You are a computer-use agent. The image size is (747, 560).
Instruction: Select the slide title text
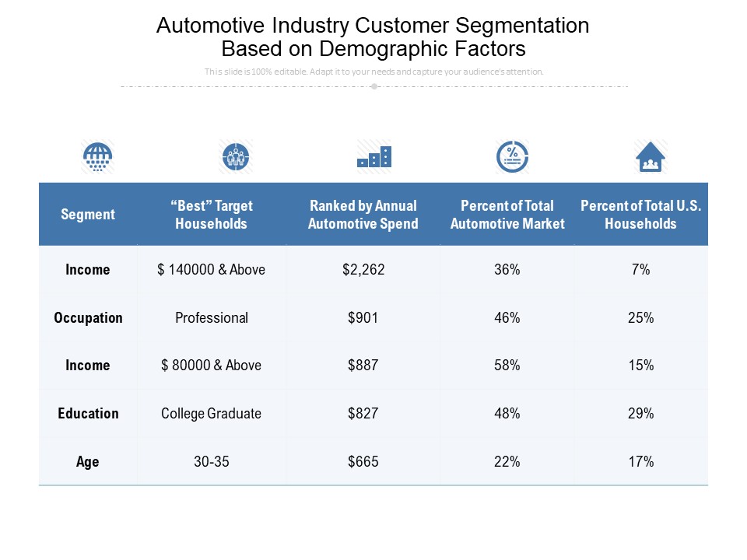[373, 37]
